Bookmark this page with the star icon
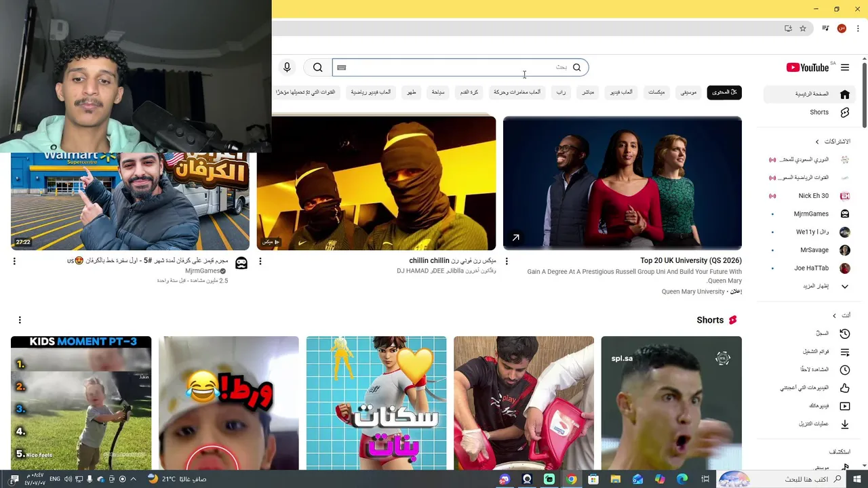 tap(803, 28)
